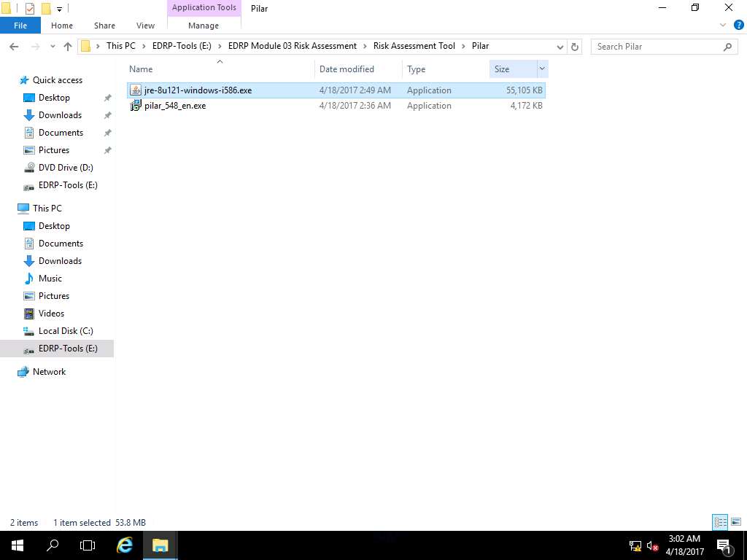Sort by Date modified column
This screenshot has width=747, height=560.
pyautogui.click(x=347, y=69)
